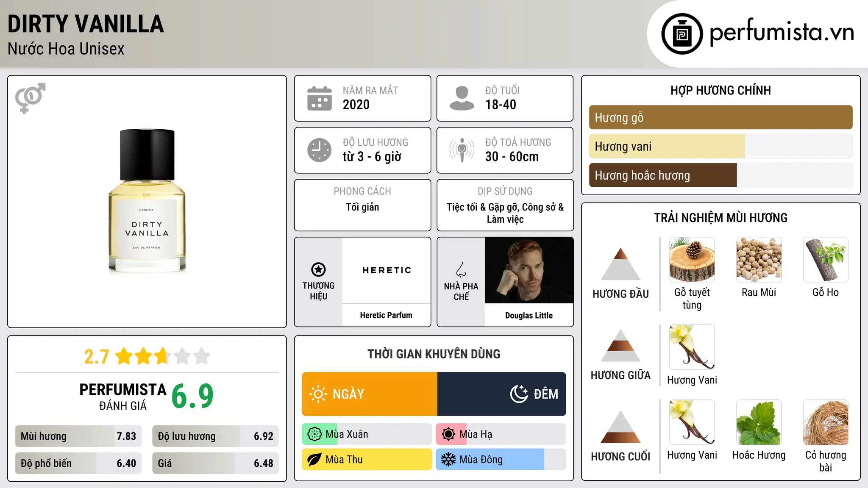
Task: Click the Perfumista score 6.9
Action: pos(192,396)
